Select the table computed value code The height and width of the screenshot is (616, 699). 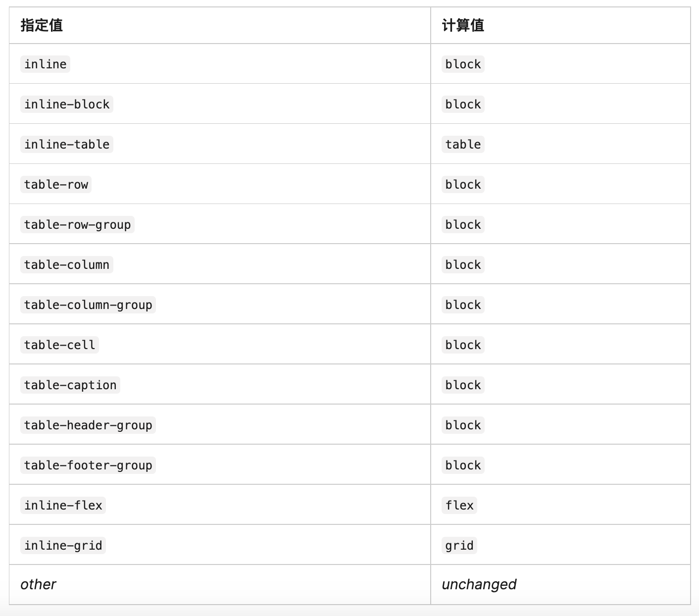point(463,145)
